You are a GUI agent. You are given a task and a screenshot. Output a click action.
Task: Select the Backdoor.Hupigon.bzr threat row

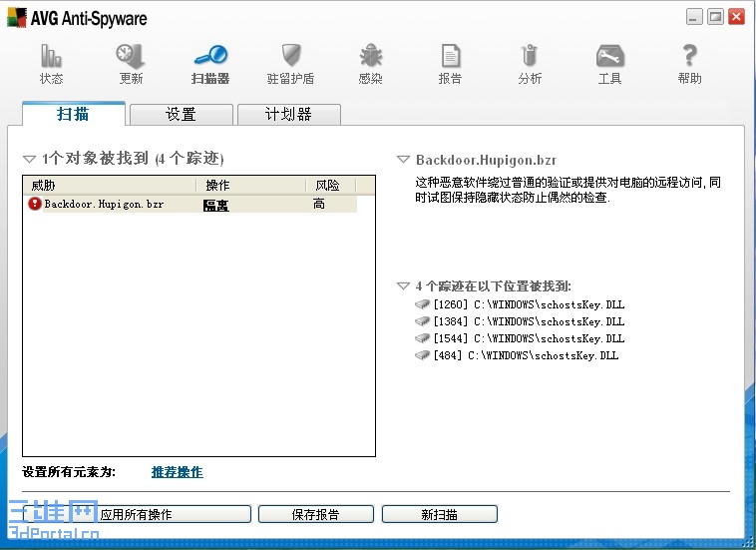tap(191, 204)
